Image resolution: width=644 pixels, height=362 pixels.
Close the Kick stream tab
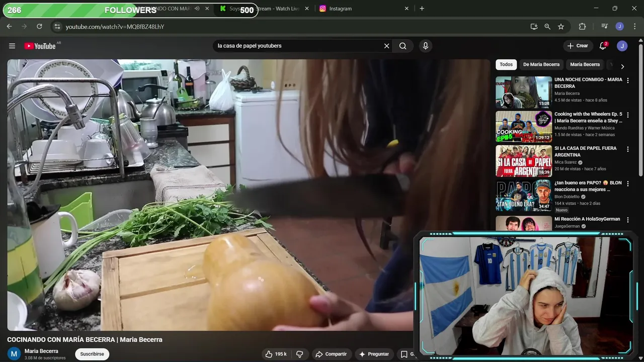click(x=307, y=9)
